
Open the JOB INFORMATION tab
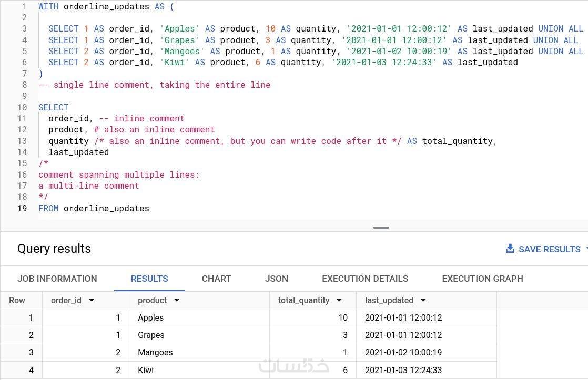click(x=57, y=279)
